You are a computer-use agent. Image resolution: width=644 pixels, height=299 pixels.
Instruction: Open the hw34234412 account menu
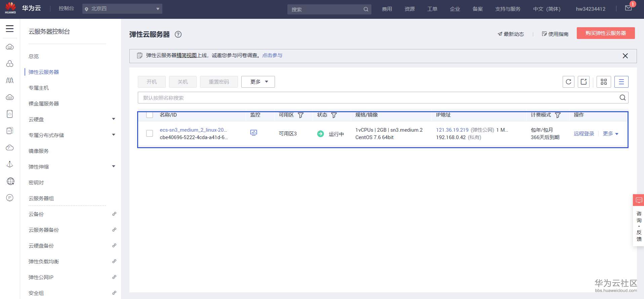(591, 9)
